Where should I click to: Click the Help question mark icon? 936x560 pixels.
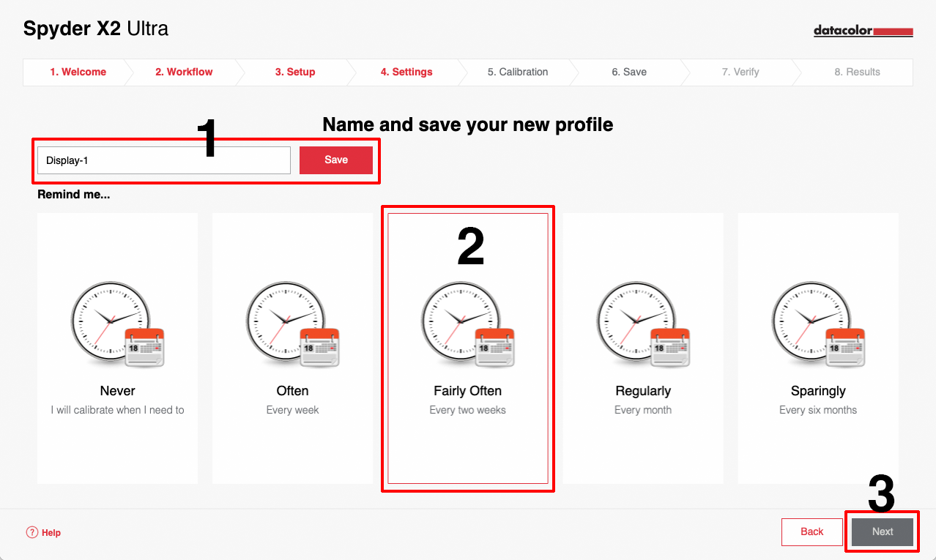[x=31, y=532]
